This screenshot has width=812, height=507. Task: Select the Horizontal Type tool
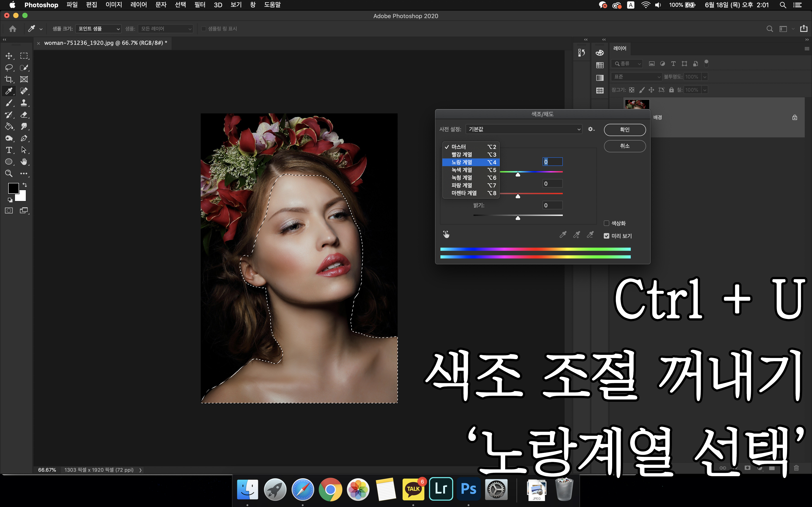[9, 150]
